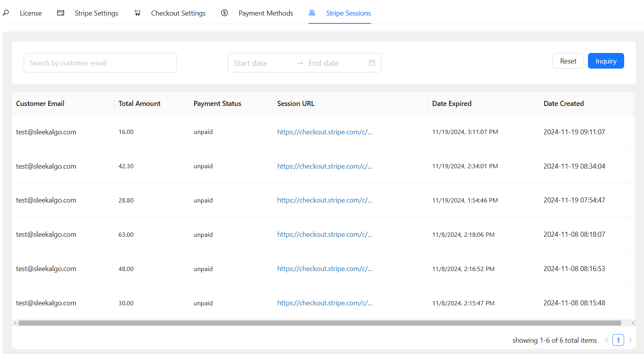
Task: Go to previous page arrow in pagination
Action: (607, 340)
